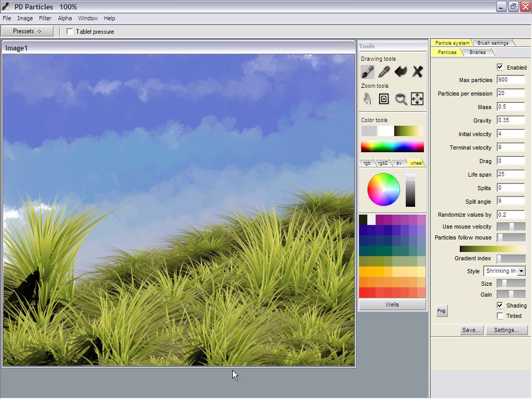This screenshot has width=532, height=399.
Task: Click the fit-to-window square zoom icon
Action: tap(384, 99)
